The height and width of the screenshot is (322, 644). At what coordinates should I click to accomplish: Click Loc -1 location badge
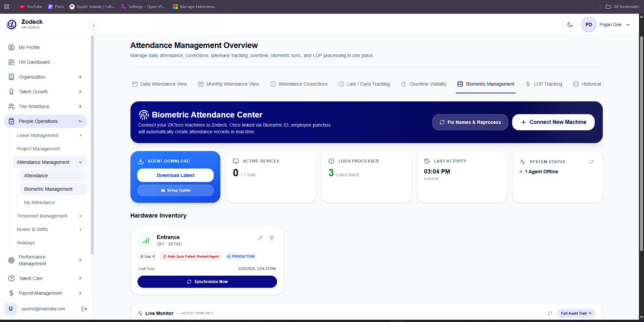(x=148, y=257)
